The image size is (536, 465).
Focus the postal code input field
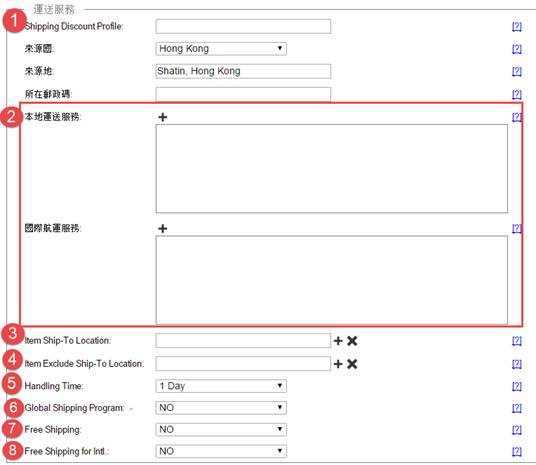pos(243,94)
